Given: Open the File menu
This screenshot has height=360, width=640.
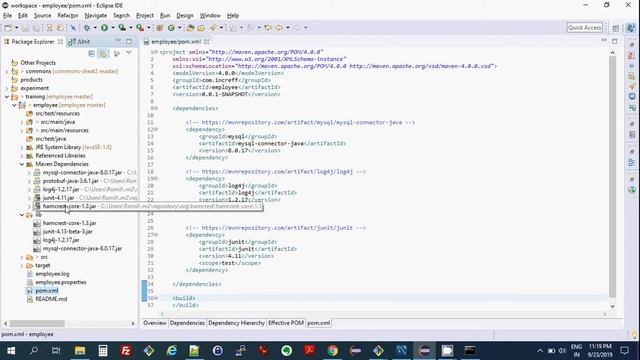Looking at the screenshot, I should (7, 16).
